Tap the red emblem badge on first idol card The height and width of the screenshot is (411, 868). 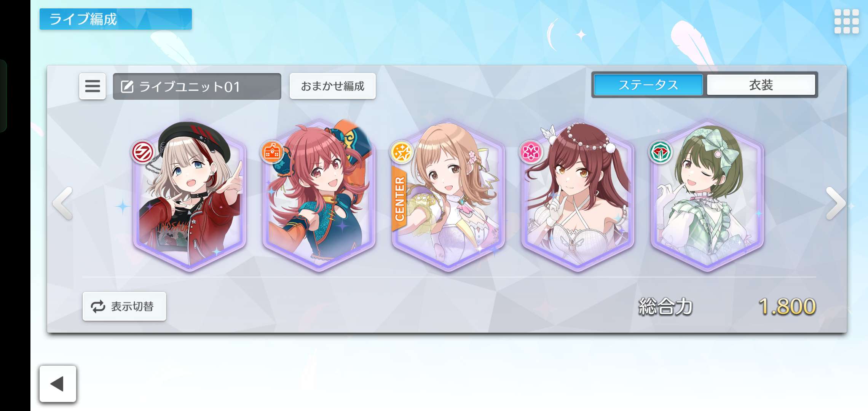[x=143, y=152]
